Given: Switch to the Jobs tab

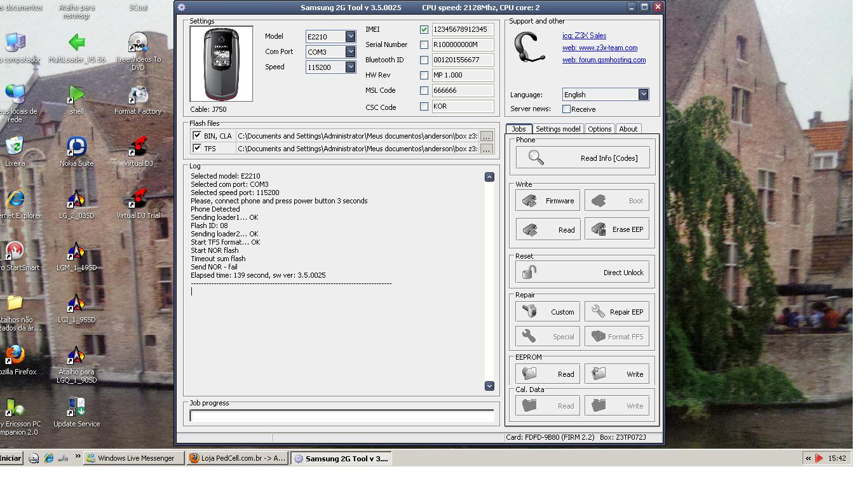Looking at the screenshot, I should (x=519, y=128).
